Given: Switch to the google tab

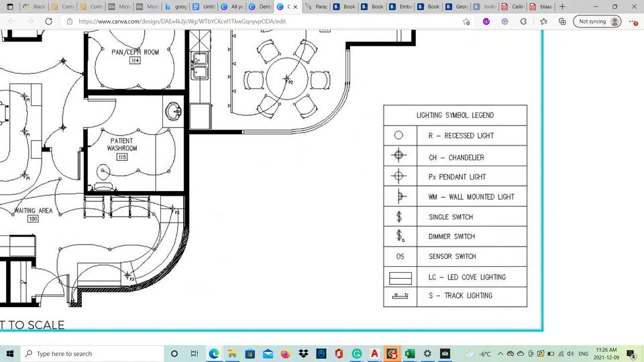Looking at the screenshot, I should click(x=176, y=7).
